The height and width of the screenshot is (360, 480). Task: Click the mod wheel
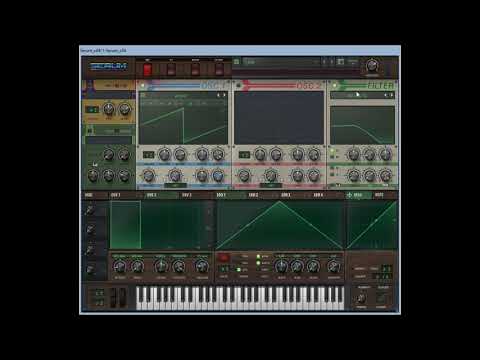123,298
